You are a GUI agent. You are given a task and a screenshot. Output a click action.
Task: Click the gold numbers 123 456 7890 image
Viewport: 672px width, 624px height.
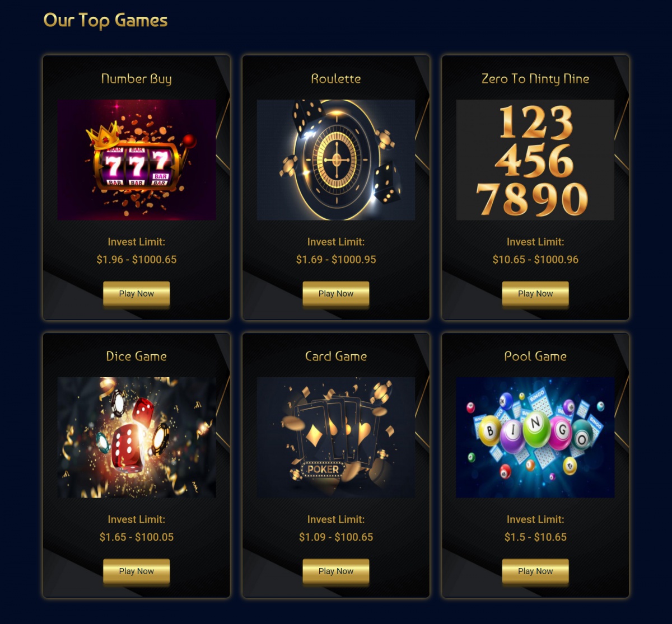[x=535, y=160]
